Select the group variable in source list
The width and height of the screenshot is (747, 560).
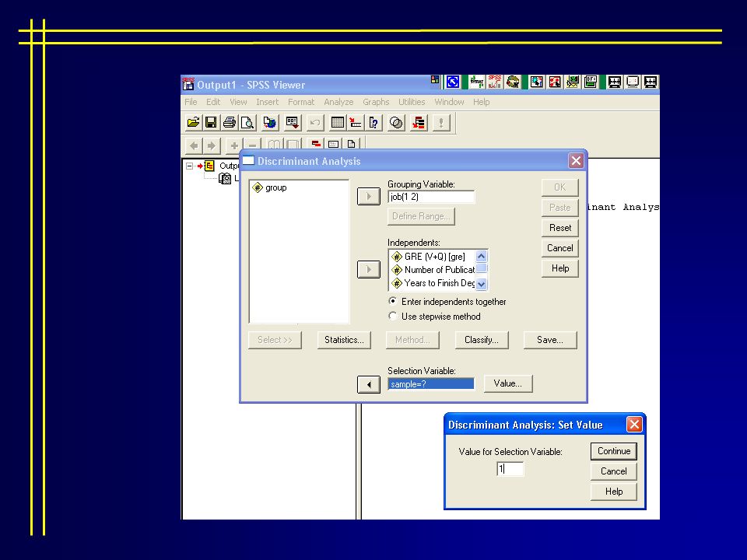point(270,187)
